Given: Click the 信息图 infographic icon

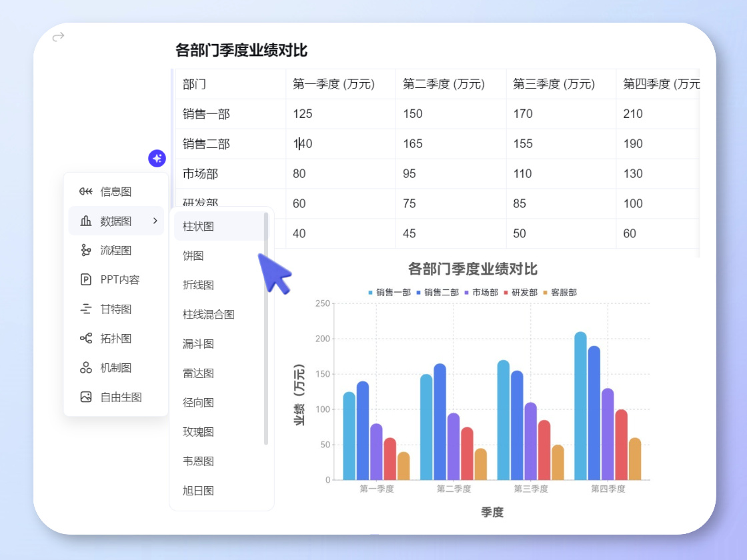Looking at the screenshot, I should coord(85,192).
